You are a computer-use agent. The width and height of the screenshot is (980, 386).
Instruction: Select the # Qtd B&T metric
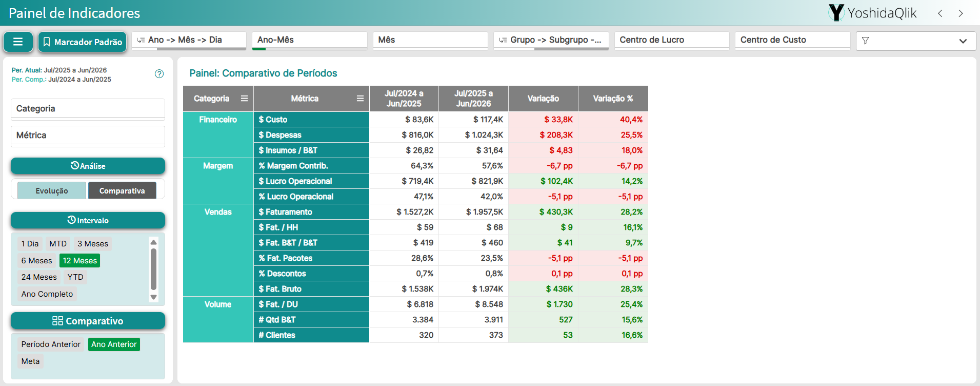[311, 320]
